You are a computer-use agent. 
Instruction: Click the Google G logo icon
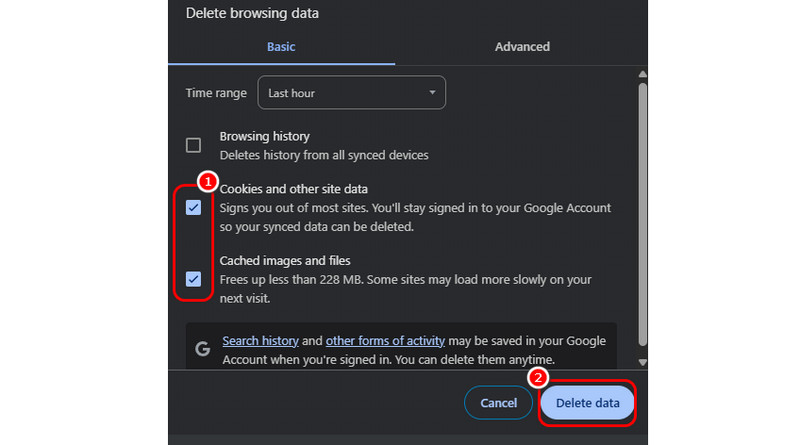point(202,349)
